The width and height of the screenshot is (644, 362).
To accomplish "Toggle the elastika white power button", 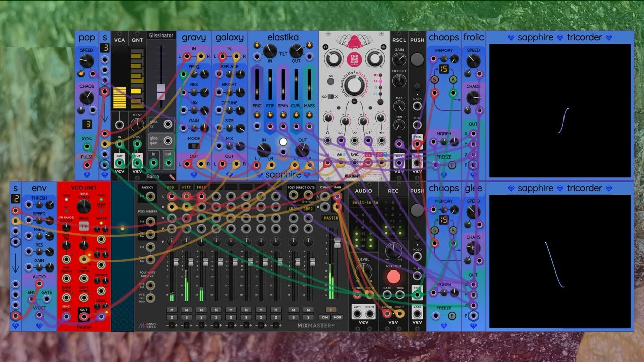I will tap(283, 142).
